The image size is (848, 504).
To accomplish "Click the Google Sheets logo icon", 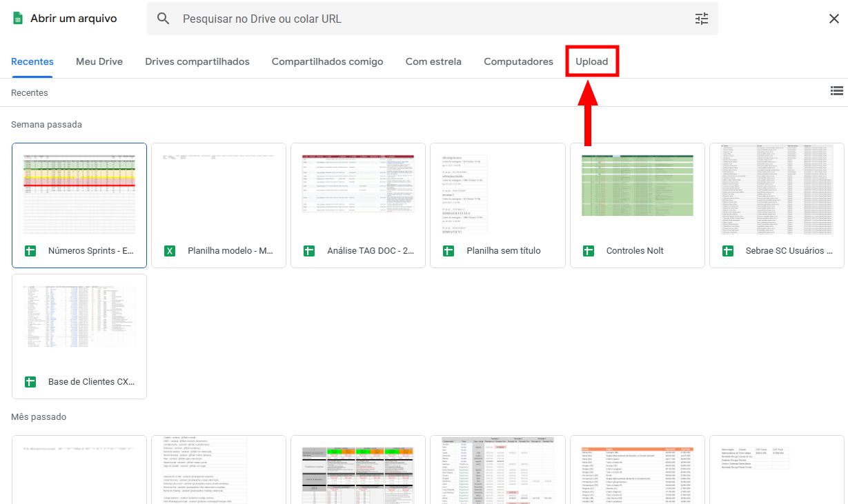I will 18,19.
